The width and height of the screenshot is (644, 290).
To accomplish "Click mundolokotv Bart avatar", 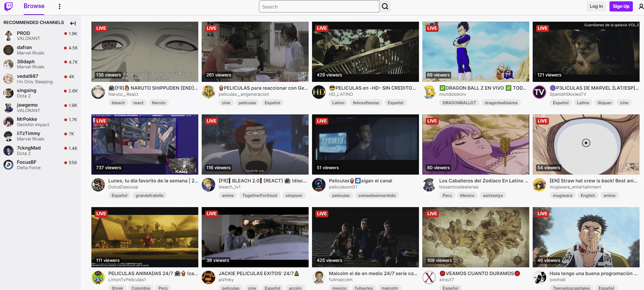I will coord(429,92).
